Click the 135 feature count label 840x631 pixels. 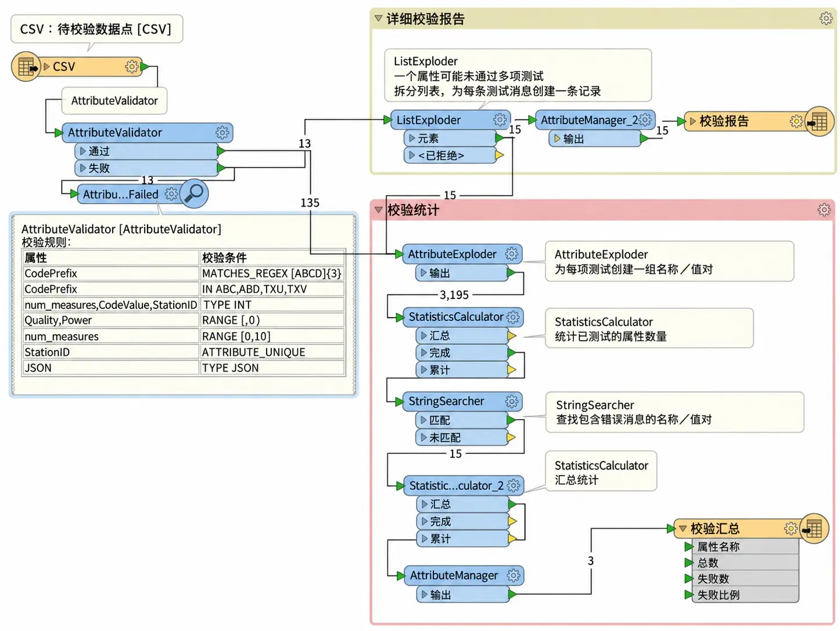pyautogui.click(x=310, y=203)
